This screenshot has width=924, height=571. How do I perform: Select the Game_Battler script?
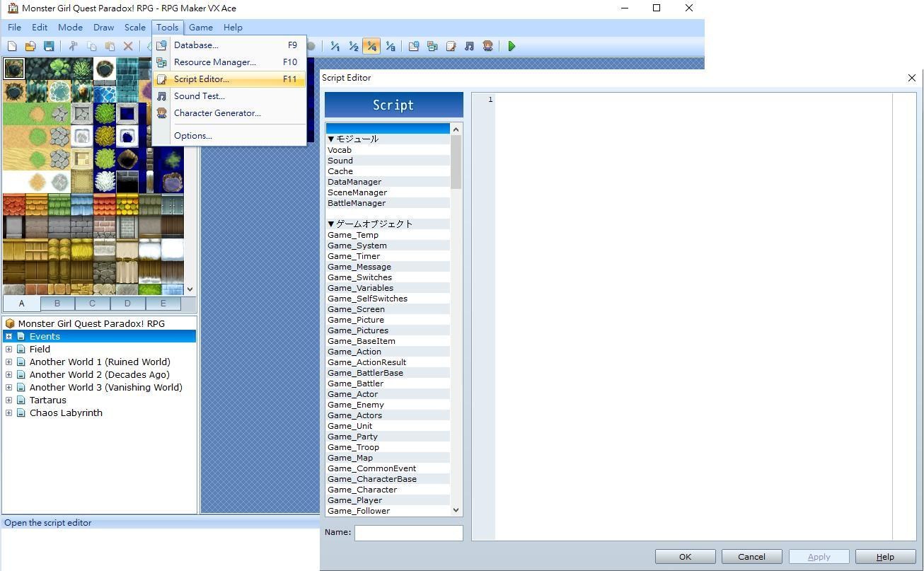pyautogui.click(x=388, y=383)
